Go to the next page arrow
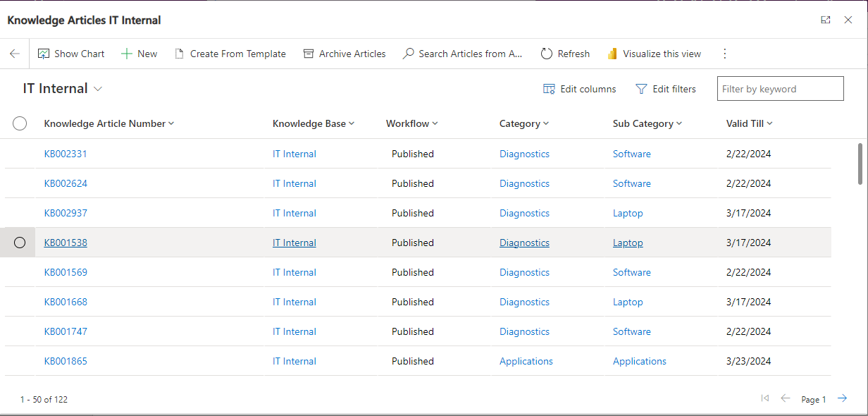 [x=843, y=398]
